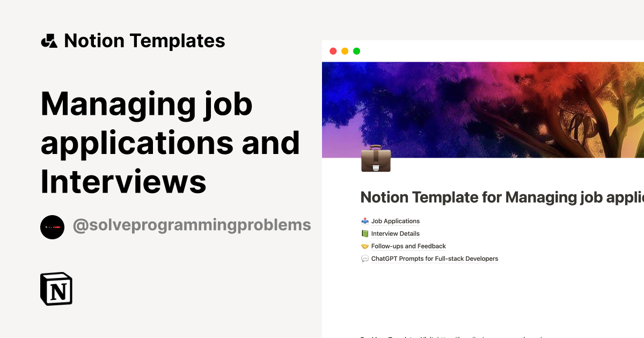
Task: Click the speech bubble icon beside ChatGPT Prompts
Action: pos(365,259)
